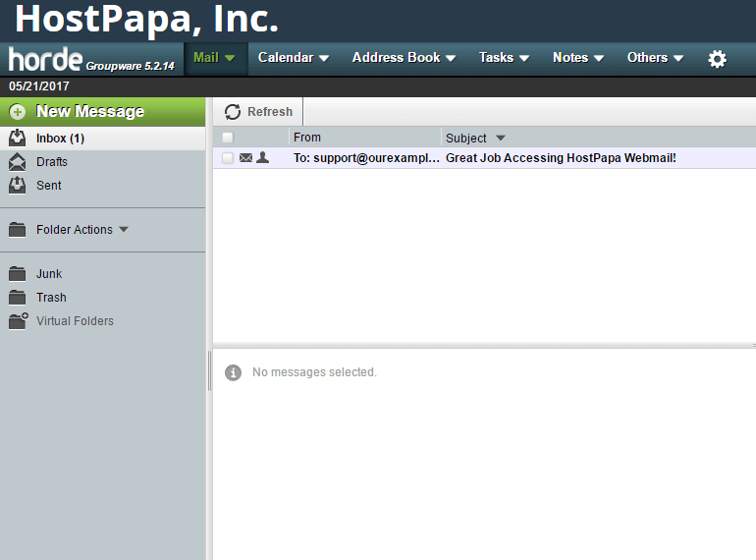Open the Folder Actions dropdown arrow
756x560 pixels.
pyautogui.click(x=124, y=230)
